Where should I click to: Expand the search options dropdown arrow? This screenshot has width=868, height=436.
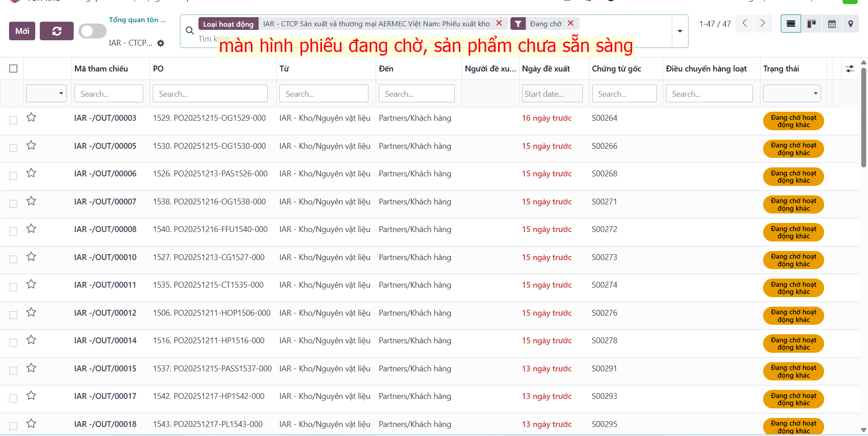pyautogui.click(x=679, y=31)
